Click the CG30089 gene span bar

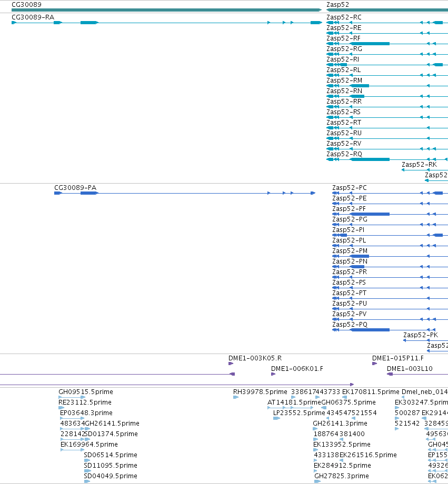tap(166, 10)
